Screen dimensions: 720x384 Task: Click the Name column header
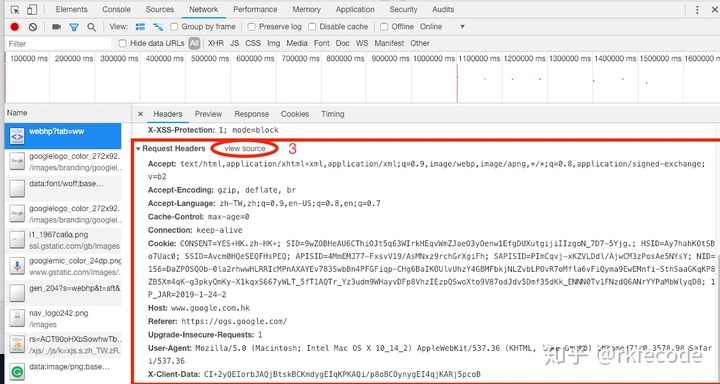click(17, 113)
